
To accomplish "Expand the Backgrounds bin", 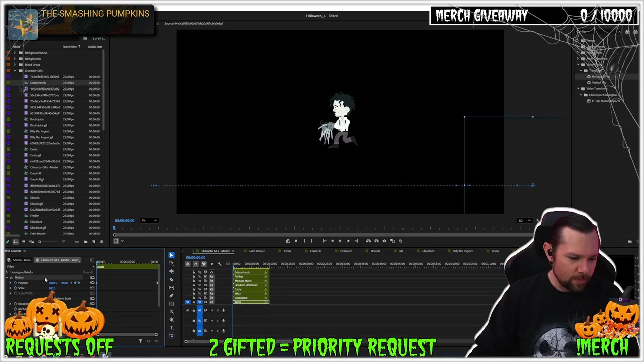I will point(15,59).
